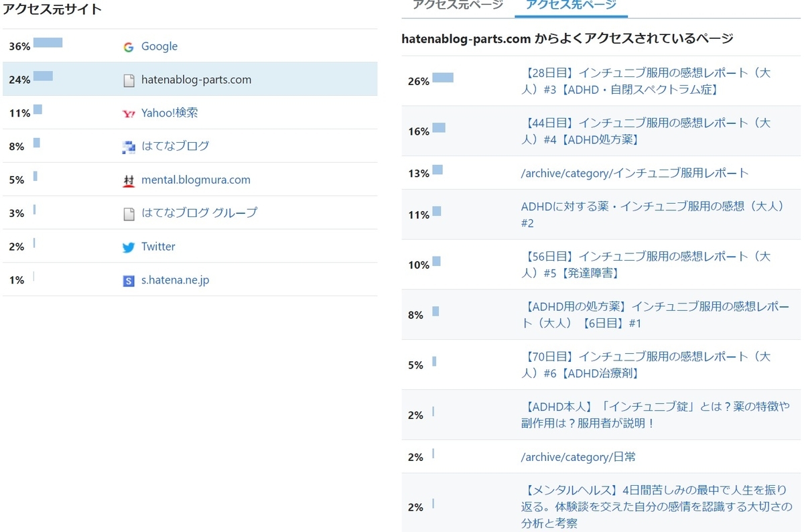The width and height of the screenshot is (804, 532).
Task: Switch to the アクセス元ページ tab
Action: [458, 5]
